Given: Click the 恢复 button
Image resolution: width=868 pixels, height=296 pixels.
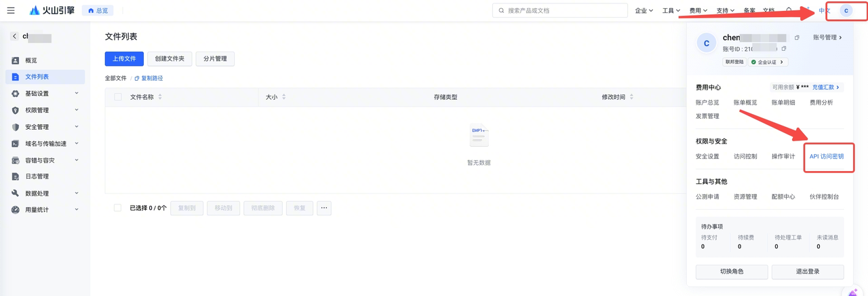Looking at the screenshot, I should [300, 208].
